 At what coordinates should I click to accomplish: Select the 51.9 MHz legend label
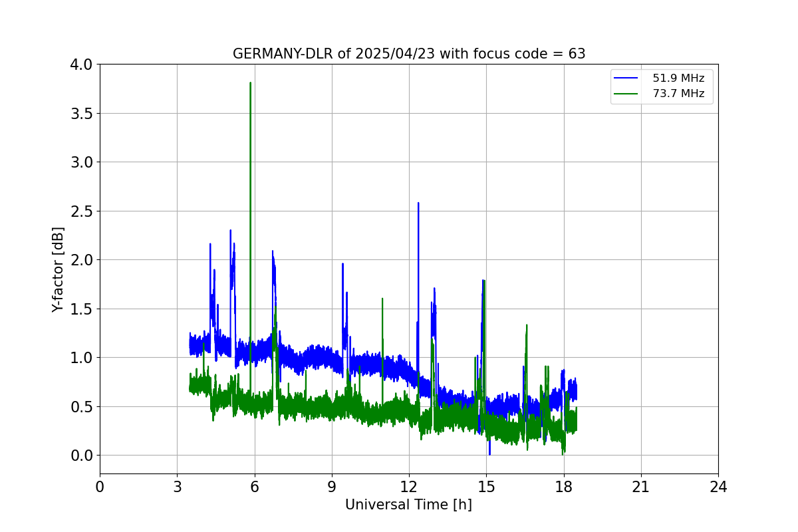click(x=678, y=78)
